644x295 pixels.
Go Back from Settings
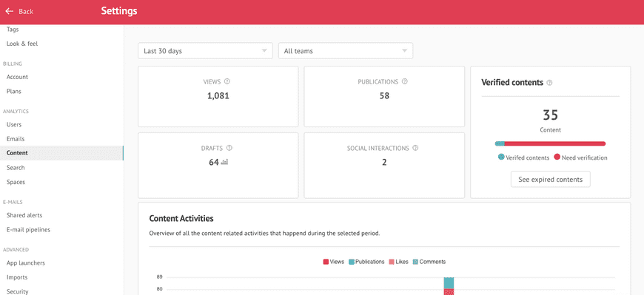tap(19, 12)
